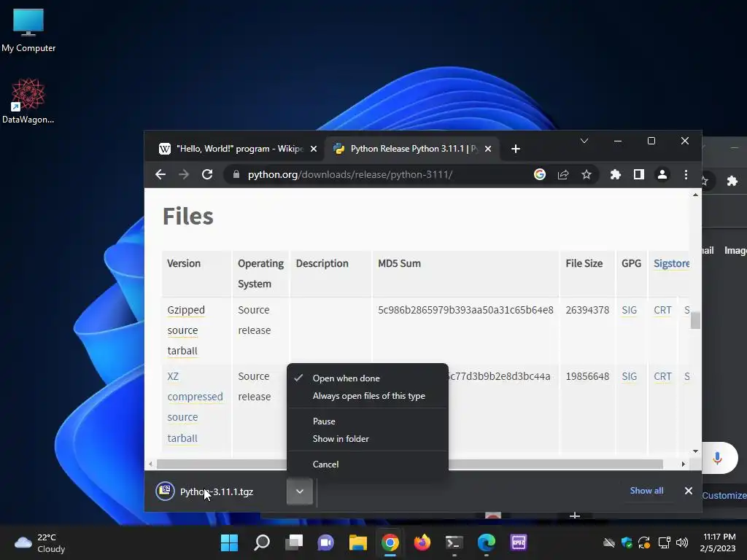Click CRT link in the XZ tarball row
The height and width of the screenshot is (560, 747).
[662, 377]
